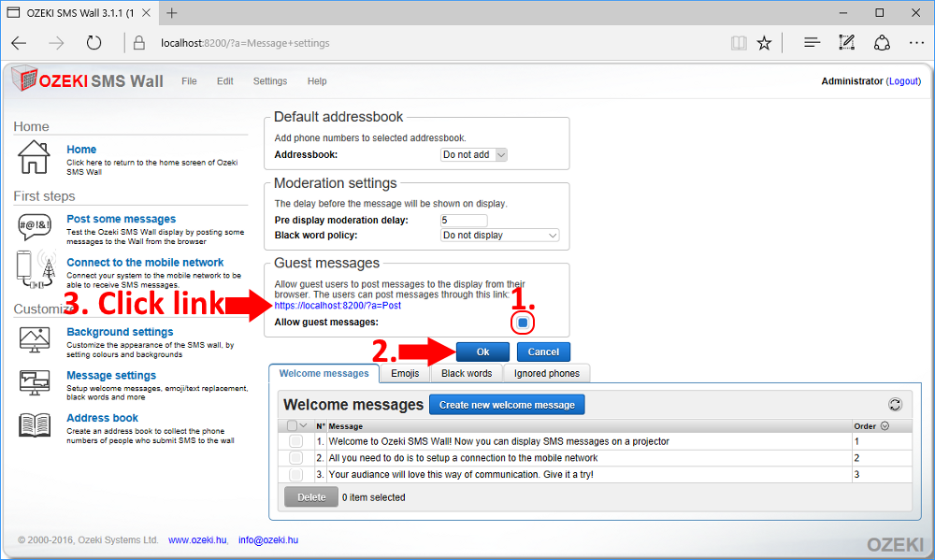The image size is (935, 560).
Task: Switch to the Black words tab
Action: tap(467, 373)
